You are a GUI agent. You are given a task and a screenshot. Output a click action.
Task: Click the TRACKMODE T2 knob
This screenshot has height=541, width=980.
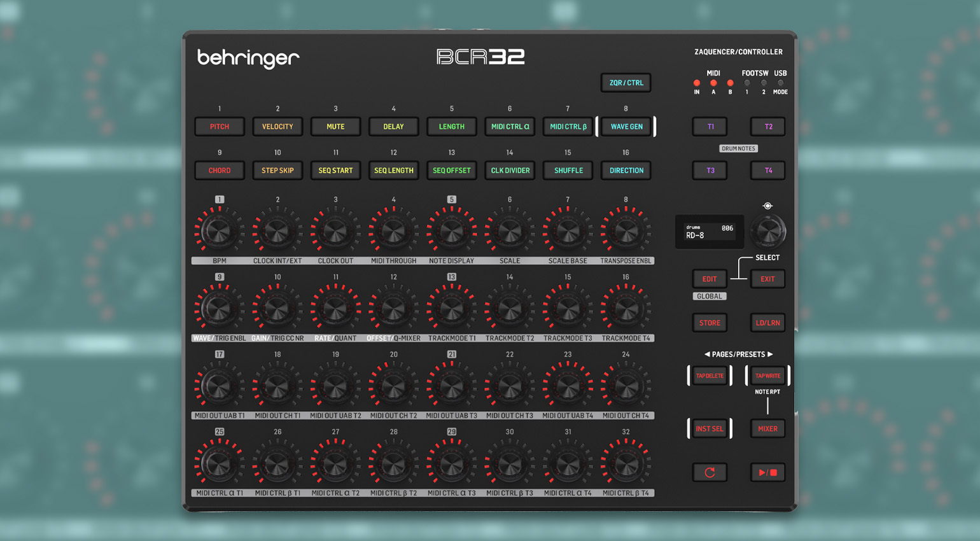pyautogui.click(x=510, y=309)
